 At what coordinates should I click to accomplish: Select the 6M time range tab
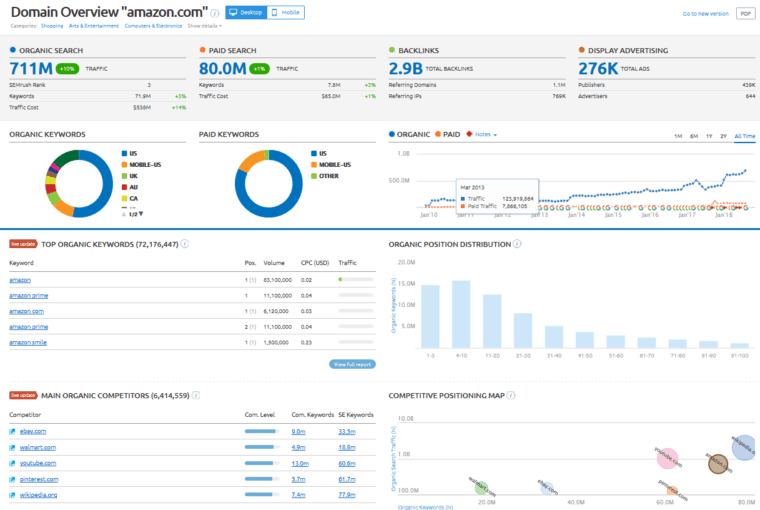(x=693, y=135)
